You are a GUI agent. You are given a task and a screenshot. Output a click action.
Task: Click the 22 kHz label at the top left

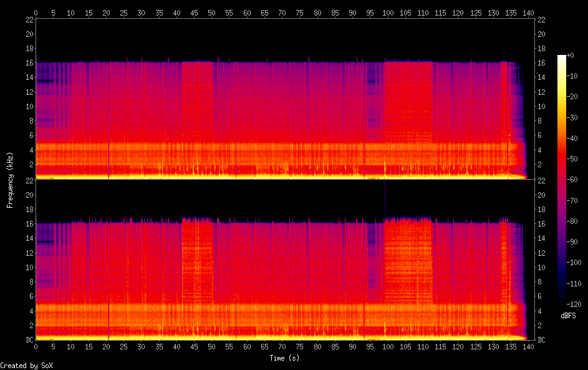(x=29, y=19)
